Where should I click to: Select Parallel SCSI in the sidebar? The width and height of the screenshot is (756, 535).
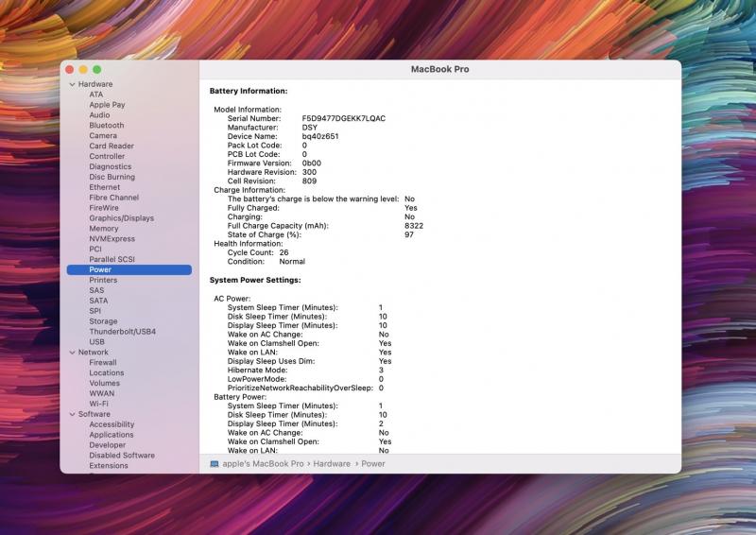(112, 260)
